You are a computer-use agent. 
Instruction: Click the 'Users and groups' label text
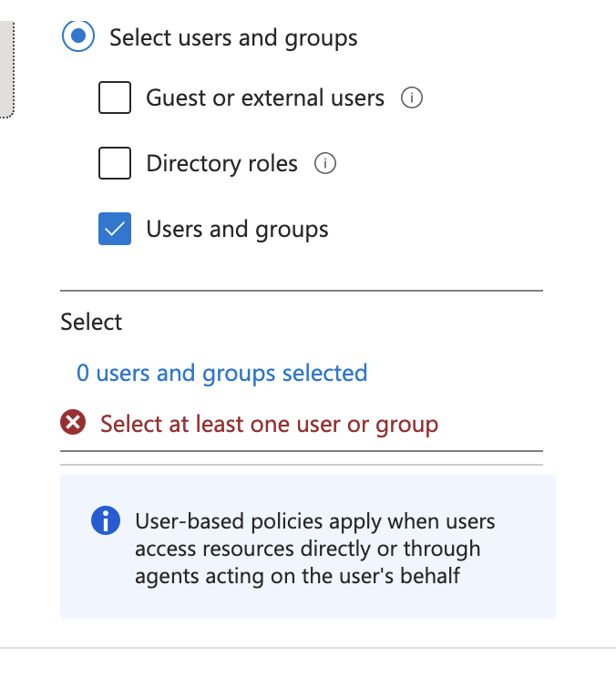[x=237, y=229]
